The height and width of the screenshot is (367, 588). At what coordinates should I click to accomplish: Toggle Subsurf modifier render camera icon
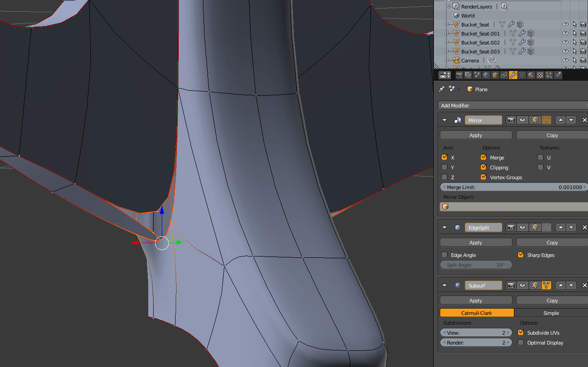click(511, 285)
